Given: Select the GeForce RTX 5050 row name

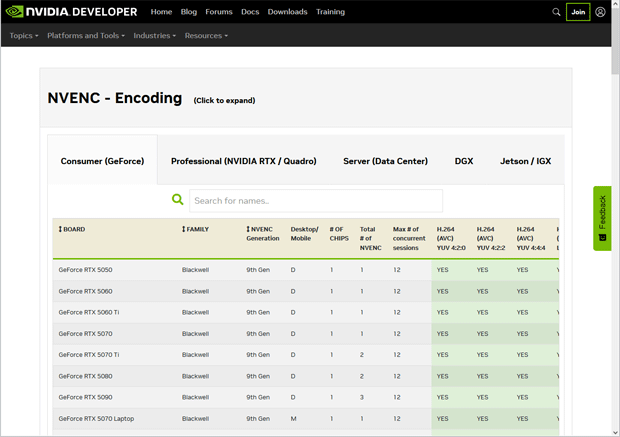Looking at the screenshot, I should [x=85, y=270].
